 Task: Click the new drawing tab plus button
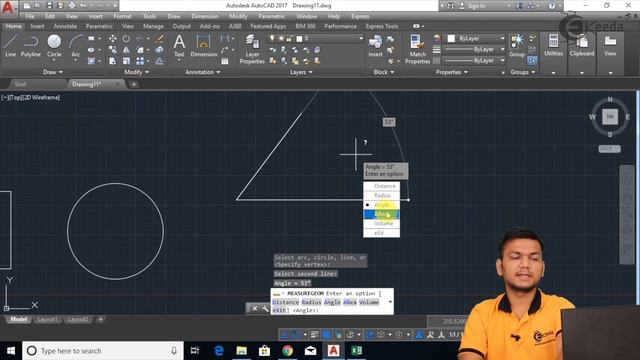133,84
